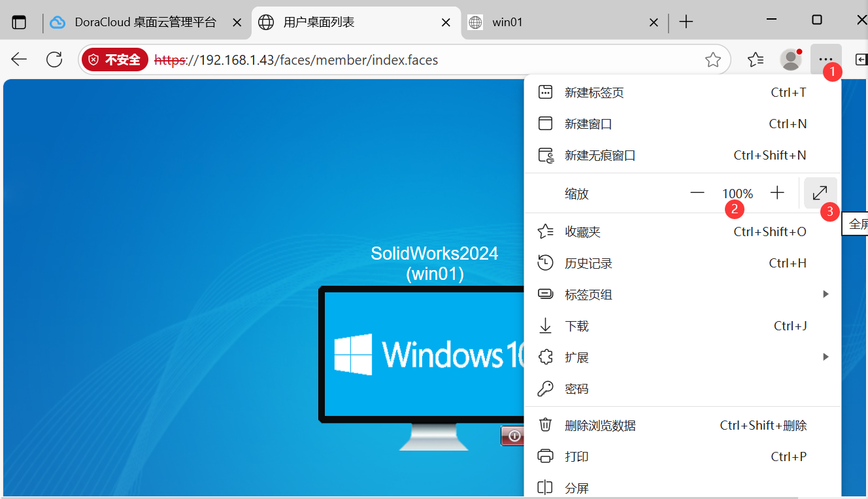This screenshot has height=499, width=868.
Task: Open a new tab with the plus button
Action: [x=686, y=22]
